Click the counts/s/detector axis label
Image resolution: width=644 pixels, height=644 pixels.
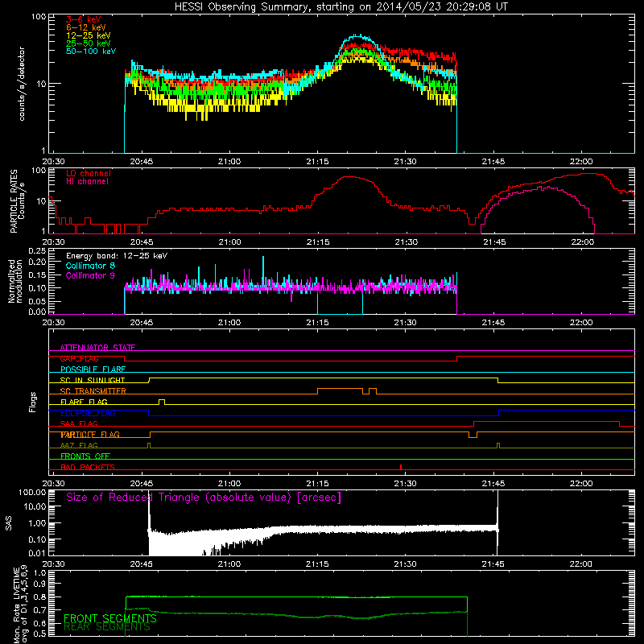point(22,84)
